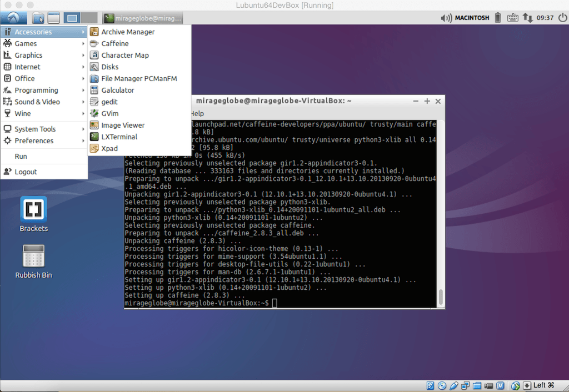Open the System Tools submenu

tap(44, 129)
